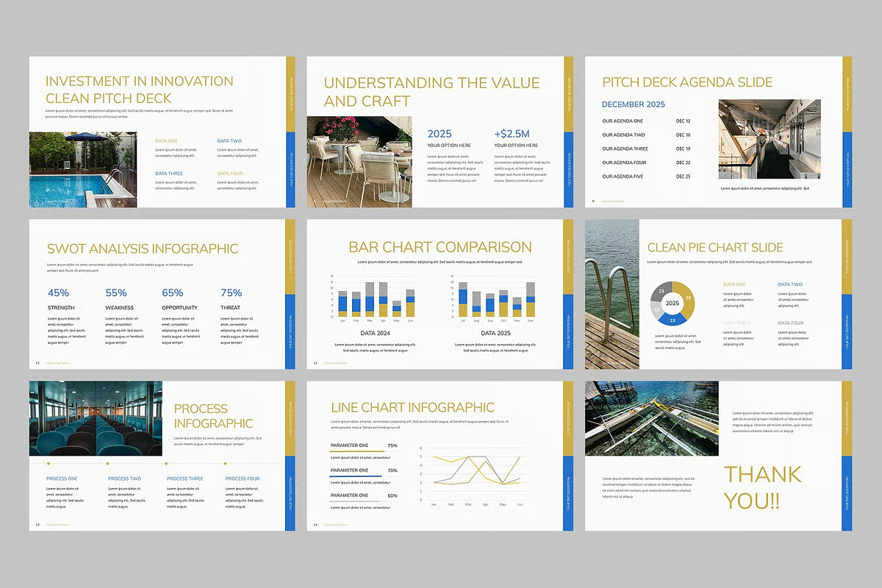Select the dock ladder photo on the pie chart slide
The image size is (882, 588).
tap(612, 294)
